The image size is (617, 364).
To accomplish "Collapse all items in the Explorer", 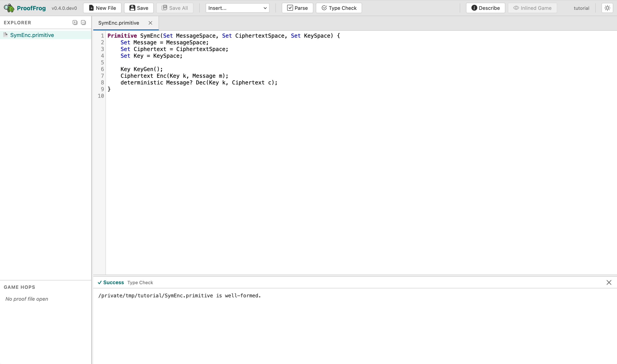I will pos(83,22).
